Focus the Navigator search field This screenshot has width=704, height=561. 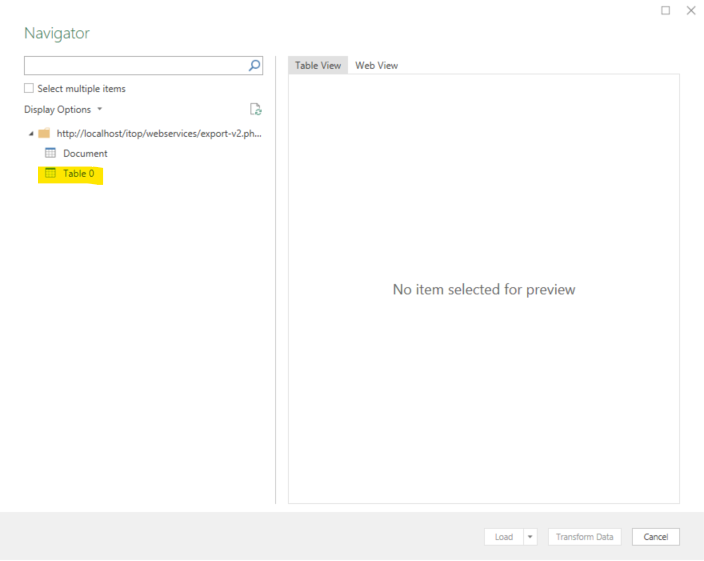(134, 66)
